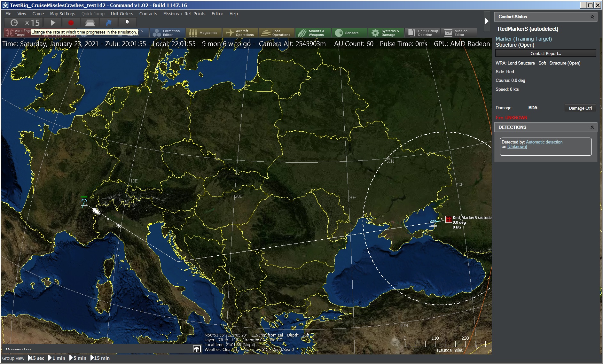Open the Unit Orders menu
The height and width of the screenshot is (364, 603).
point(122,14)
